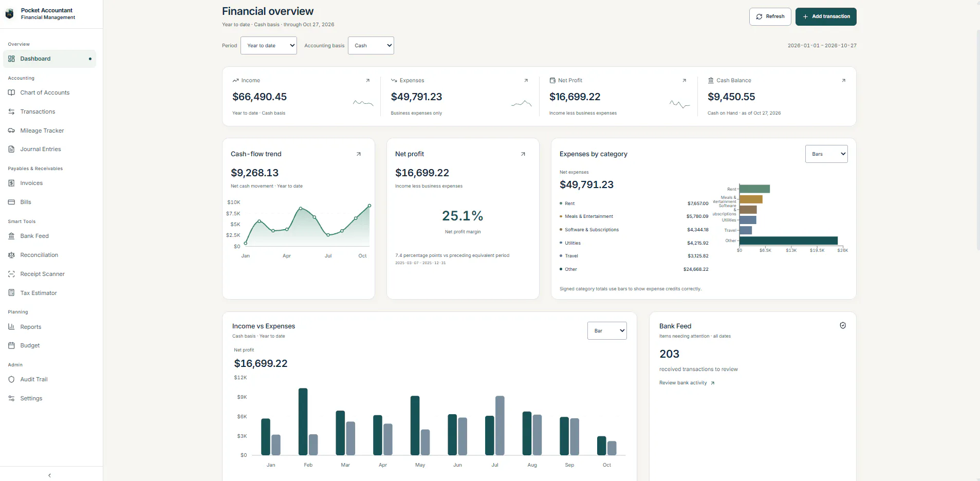980x481 pixels.
Task: Collapse the sidebar with the chevron
Action: 49,475
